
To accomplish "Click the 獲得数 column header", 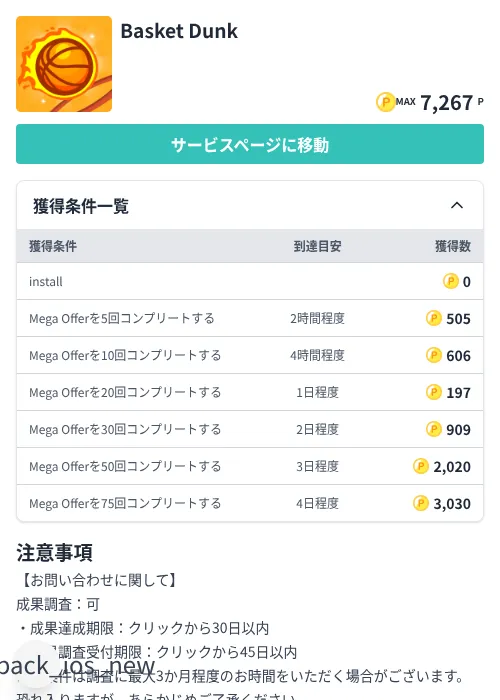I will pyautogui.click(x=453, y=246).
